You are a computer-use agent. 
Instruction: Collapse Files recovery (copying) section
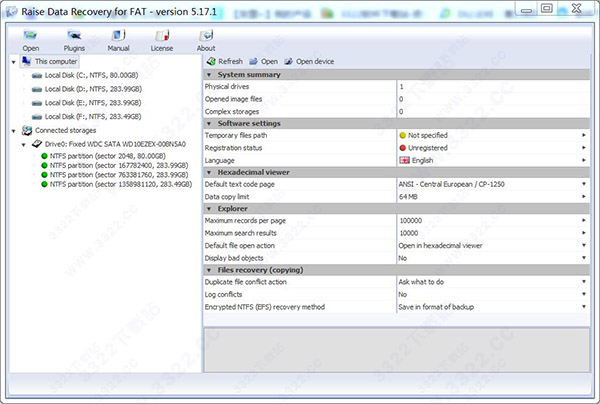pos(209,270)
